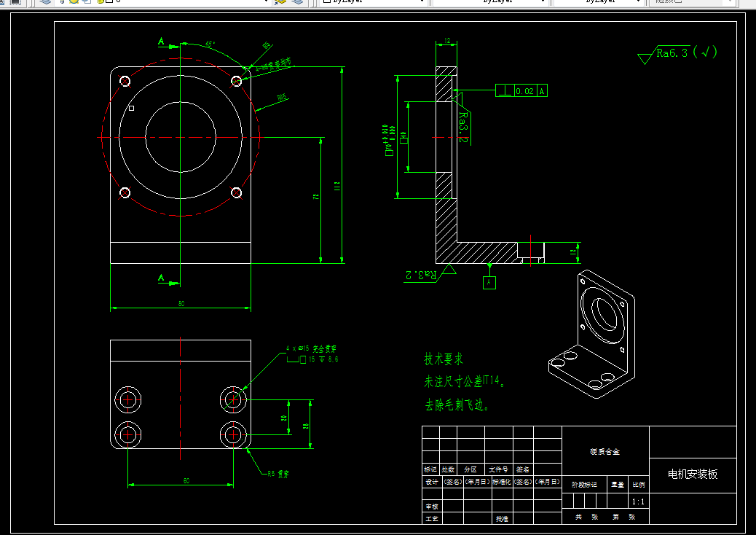Select the datum A box below section view
The image size is (756, 535).
[x=489, y=282]
